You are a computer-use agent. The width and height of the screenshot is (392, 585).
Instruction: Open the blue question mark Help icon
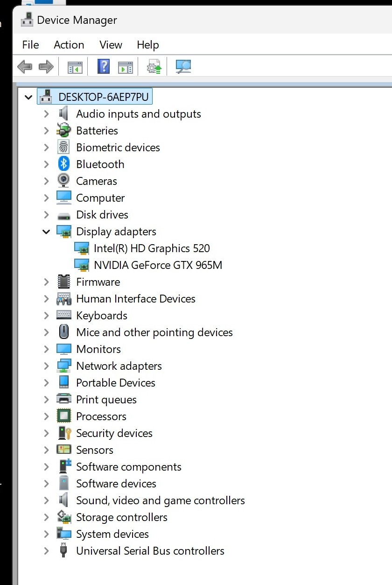[x=104, y=66]
